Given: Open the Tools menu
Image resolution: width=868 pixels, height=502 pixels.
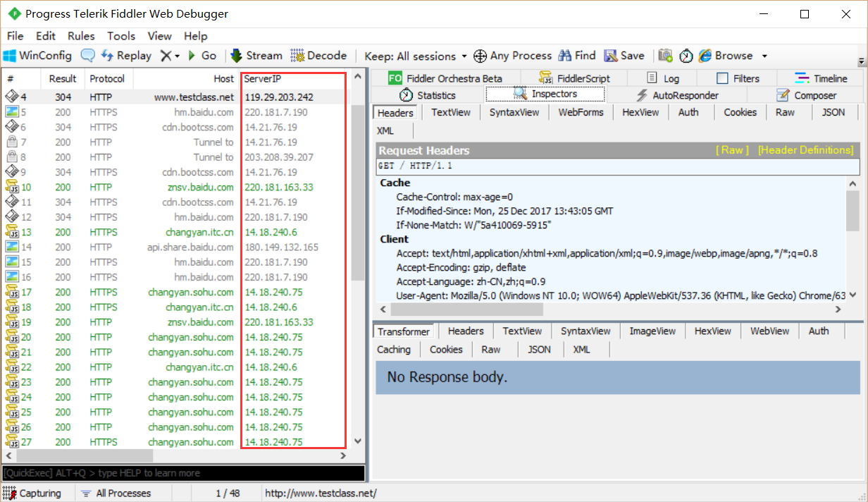Looking at the screenshot, I should pos(121,36).
